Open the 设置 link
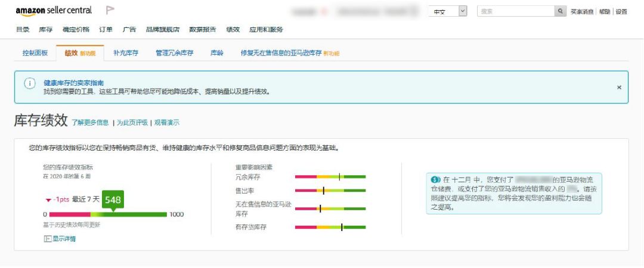 (621, 11)
